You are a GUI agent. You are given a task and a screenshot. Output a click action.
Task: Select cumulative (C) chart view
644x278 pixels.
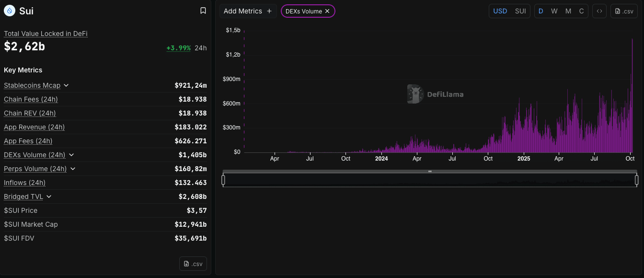tap(581, 11)
